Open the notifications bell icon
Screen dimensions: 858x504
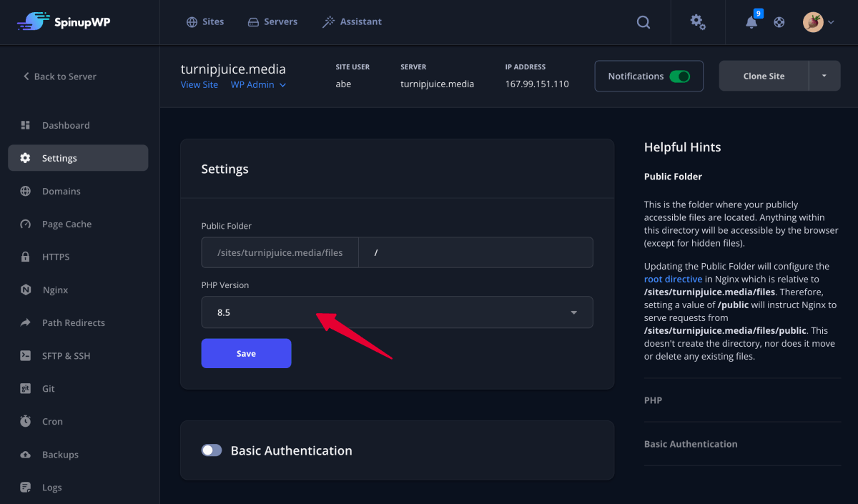coord(751,22)
